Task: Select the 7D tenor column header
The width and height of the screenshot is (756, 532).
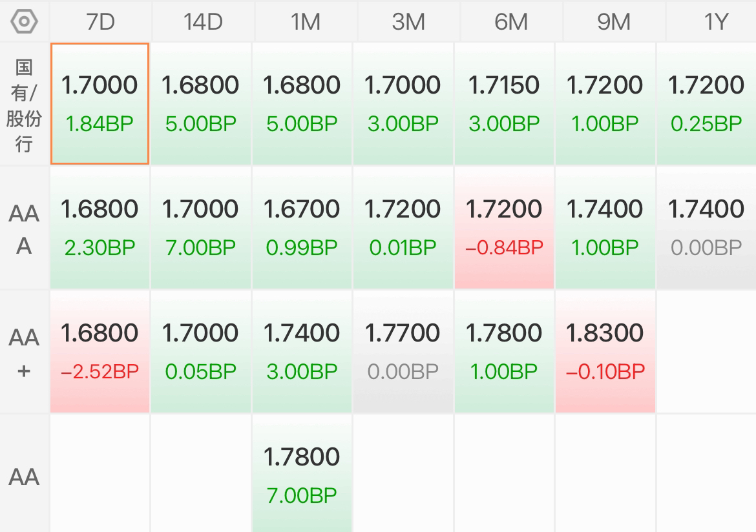Action: click(x=100, y=22)
